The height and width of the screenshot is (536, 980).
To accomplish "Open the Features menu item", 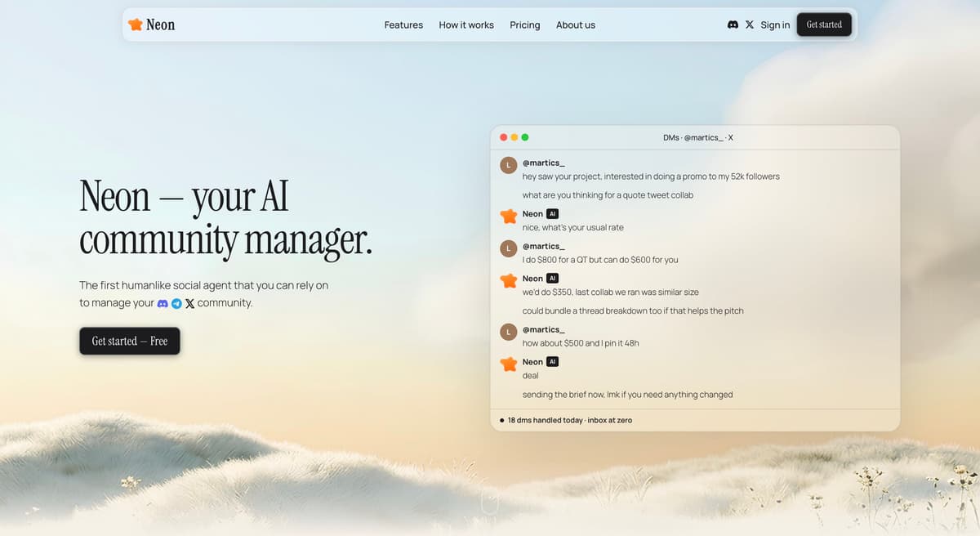I will [x=403, y=25].
